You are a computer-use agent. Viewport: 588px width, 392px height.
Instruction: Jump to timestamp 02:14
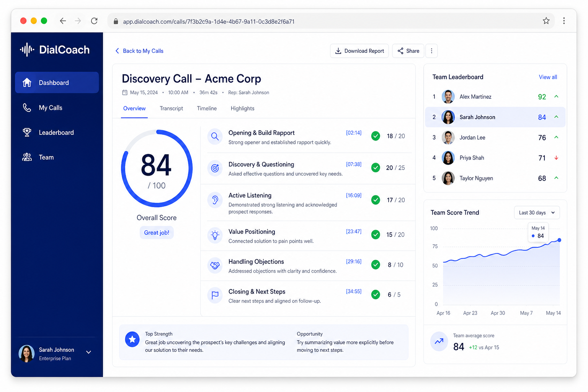click(354, 133)
